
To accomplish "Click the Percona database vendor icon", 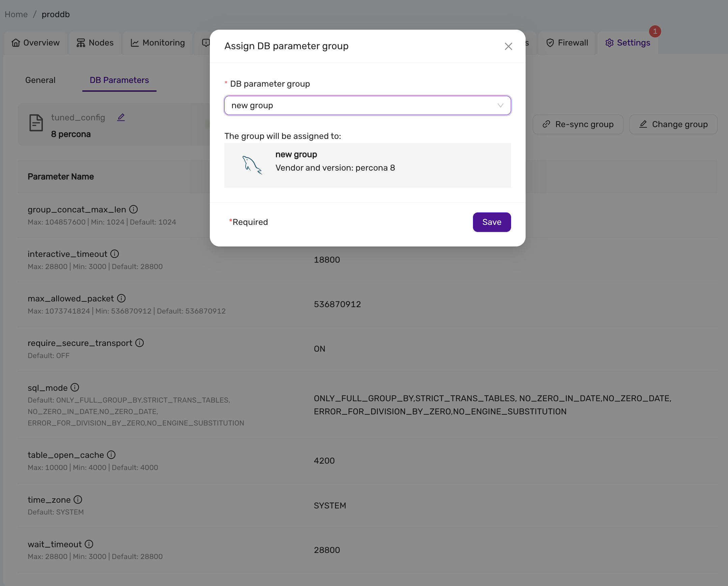I will click(251, 165).
